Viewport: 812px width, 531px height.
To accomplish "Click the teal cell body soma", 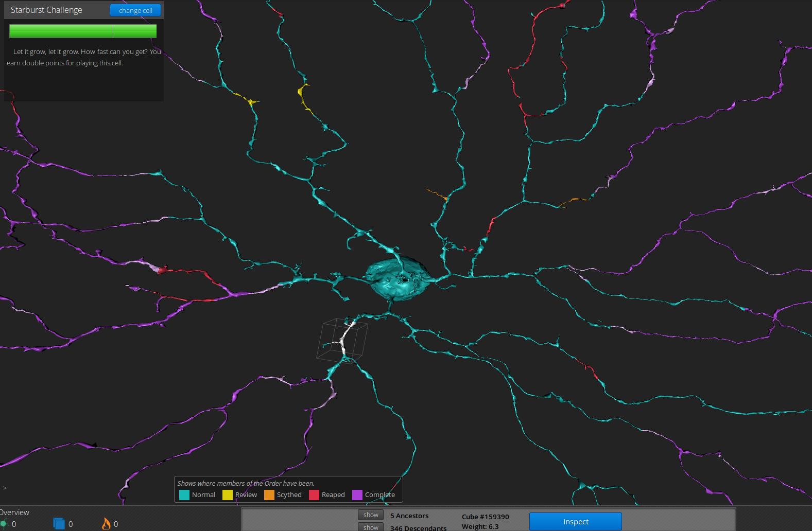I will click(x=398, y=278).
